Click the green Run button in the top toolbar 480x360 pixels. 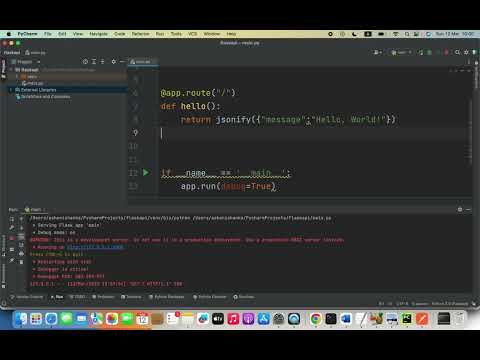click(x=429, y=52)
